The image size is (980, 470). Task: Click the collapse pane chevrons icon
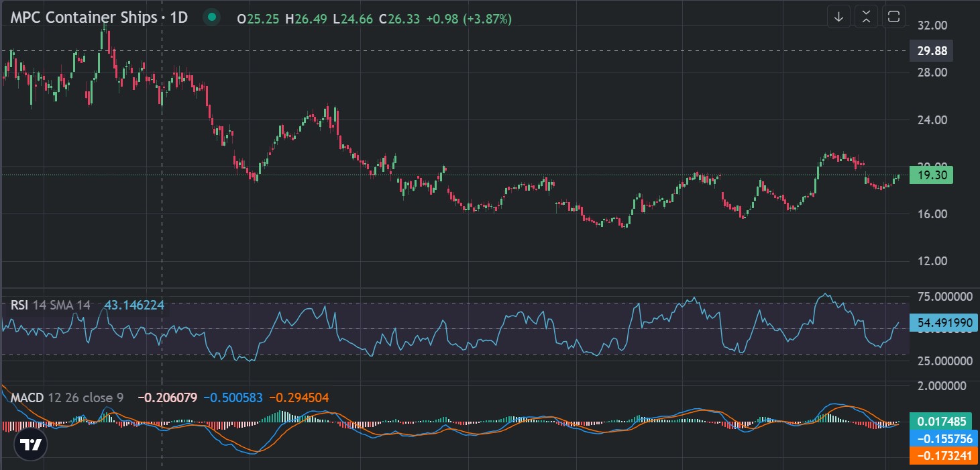coord(866,17)
